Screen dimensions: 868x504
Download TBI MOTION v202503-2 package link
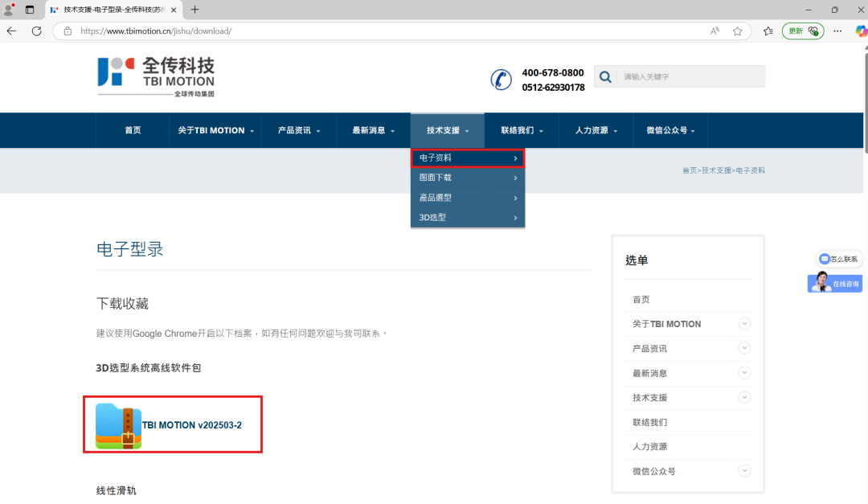pos(191,425)
